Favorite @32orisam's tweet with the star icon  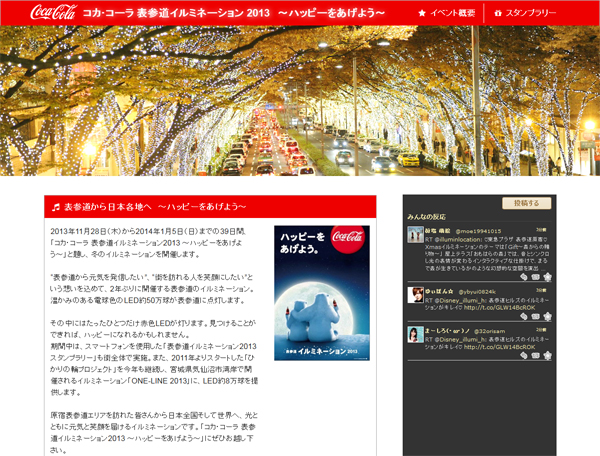[x=548, y=355]
